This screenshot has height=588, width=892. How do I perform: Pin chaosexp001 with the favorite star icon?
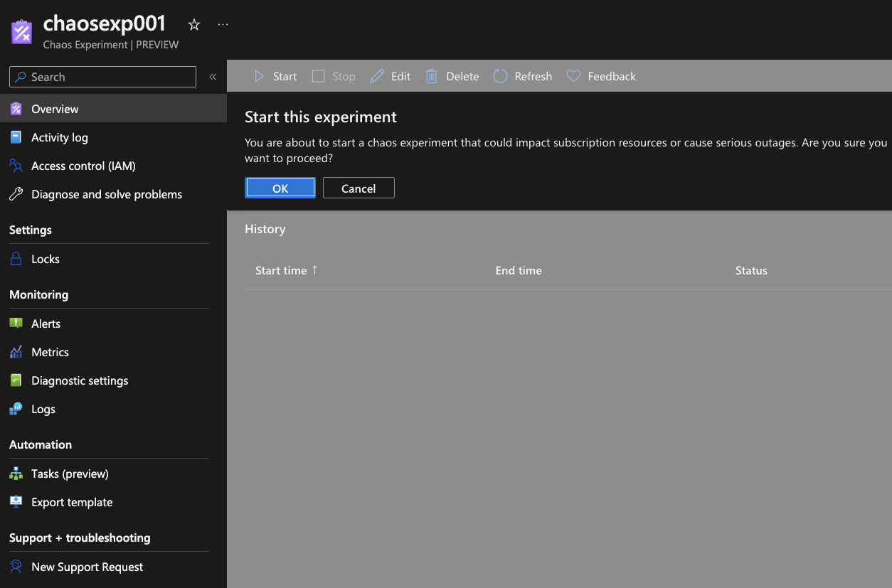click(194, 25)
